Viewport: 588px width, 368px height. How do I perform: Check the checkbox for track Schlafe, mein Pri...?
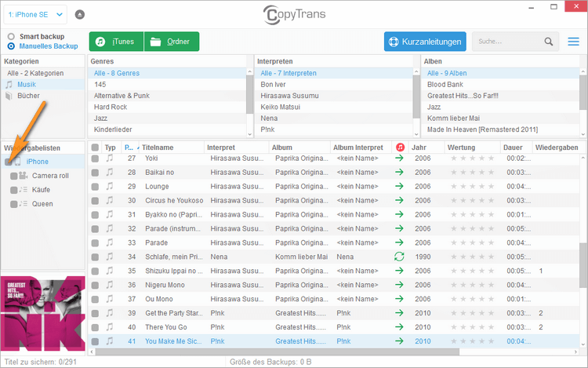coord(95,257)
